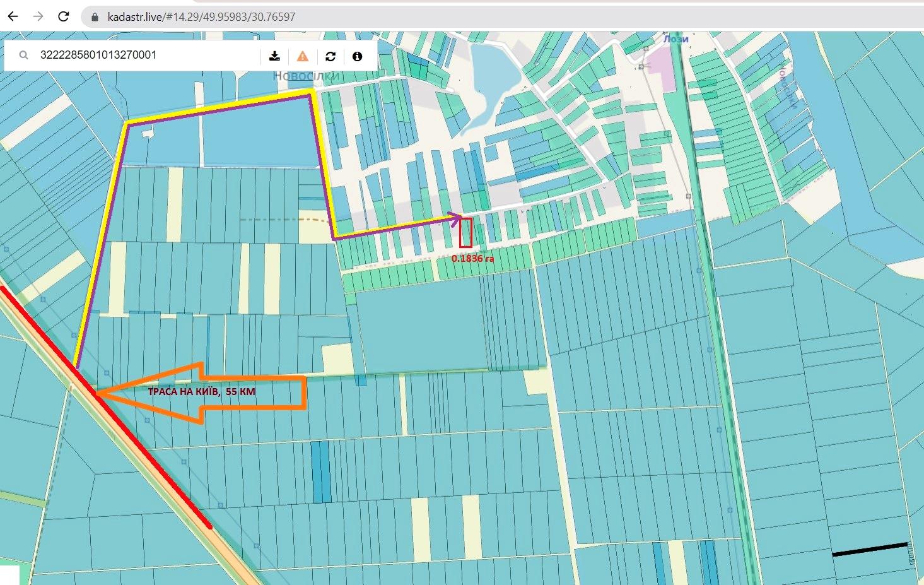The height and width of the screenshot is (585, 924).
Task: Click the kadastr.live URL in the address bar
Action: [x=201, y=17]
